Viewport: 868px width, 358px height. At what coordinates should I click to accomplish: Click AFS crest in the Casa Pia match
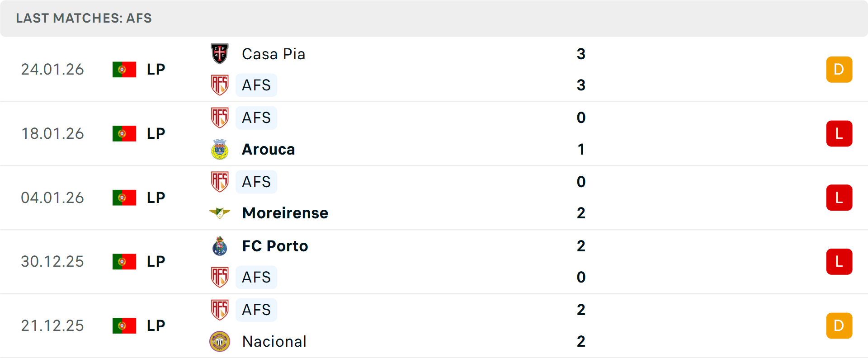tap(220, 85)
